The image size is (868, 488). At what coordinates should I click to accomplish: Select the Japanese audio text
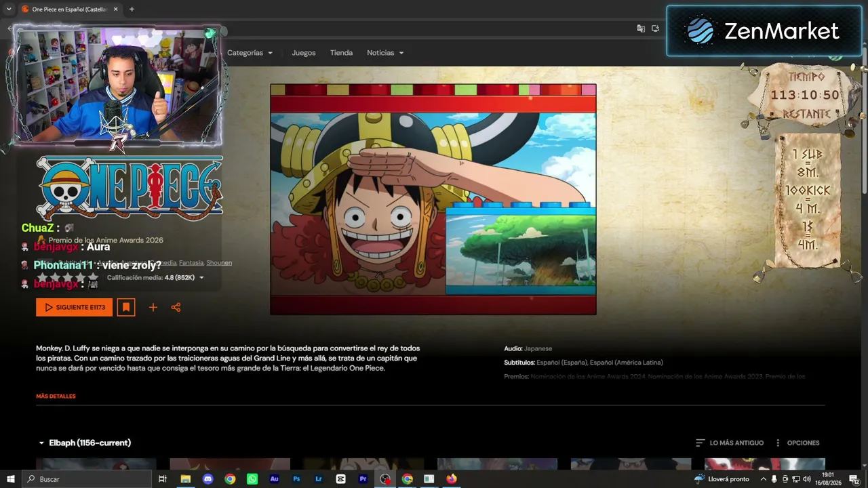[x=538, y=348]
